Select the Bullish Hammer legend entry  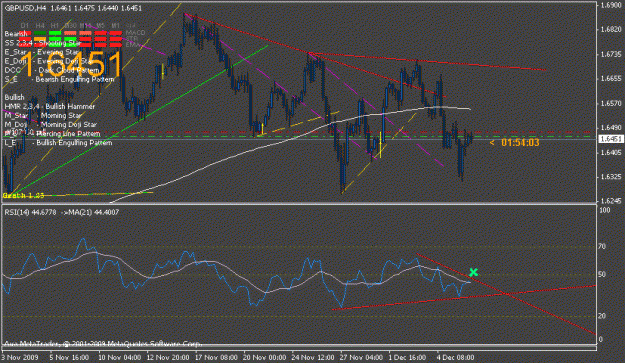pos(50,106)
